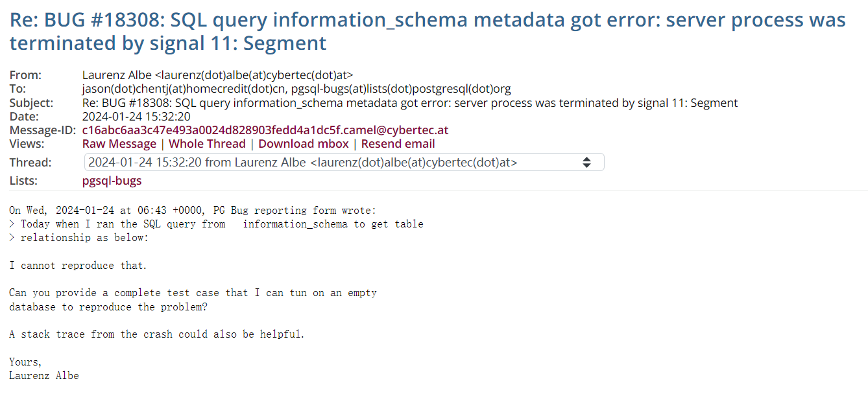Click the Download mbox link

pos(303,144)
